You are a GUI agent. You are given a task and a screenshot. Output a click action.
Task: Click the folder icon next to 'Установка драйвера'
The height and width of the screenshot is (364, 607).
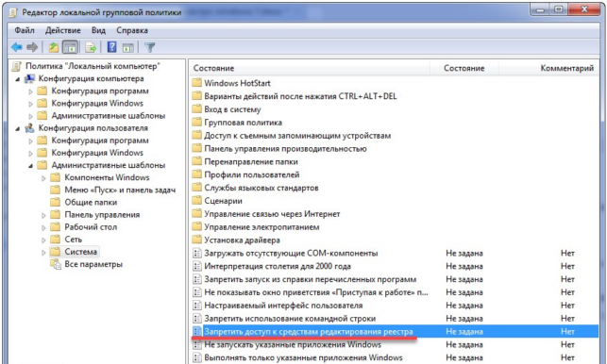[197, 240]
